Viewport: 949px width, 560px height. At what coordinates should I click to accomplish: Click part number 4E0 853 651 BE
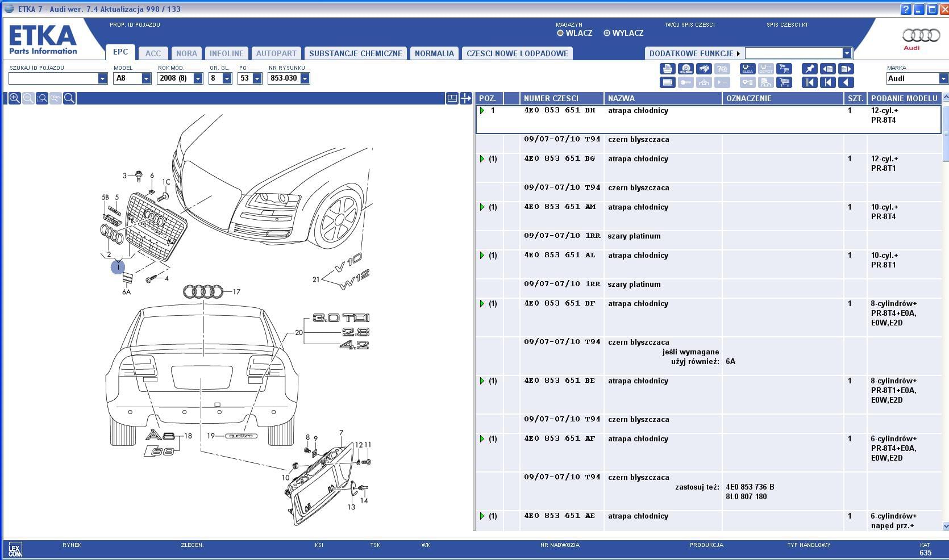pos(559,381)
